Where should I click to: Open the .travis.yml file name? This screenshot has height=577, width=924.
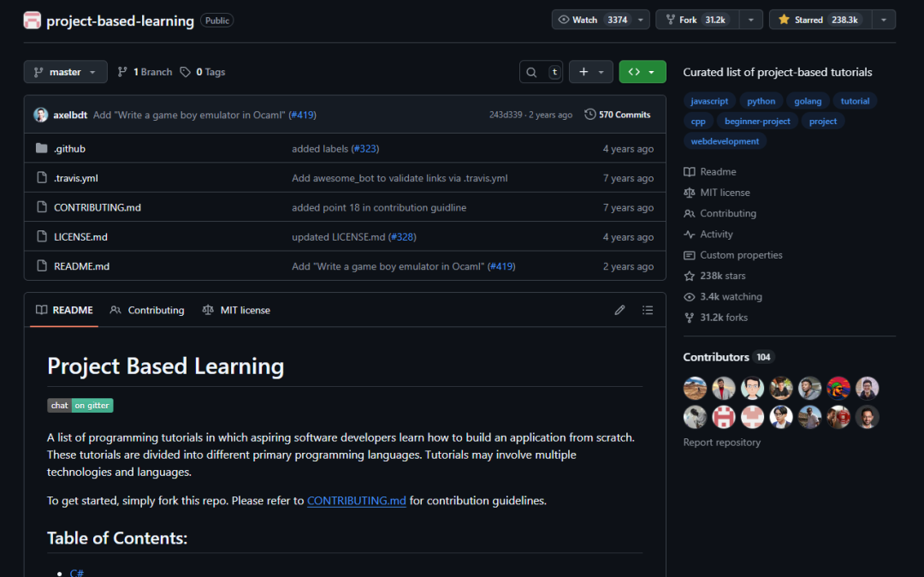tap(76, 178)
